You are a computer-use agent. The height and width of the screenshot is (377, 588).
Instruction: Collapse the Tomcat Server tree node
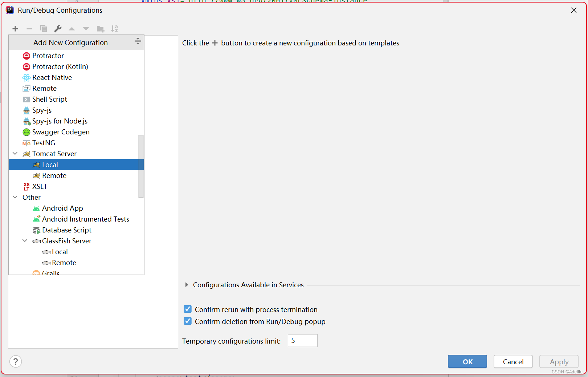15,154
